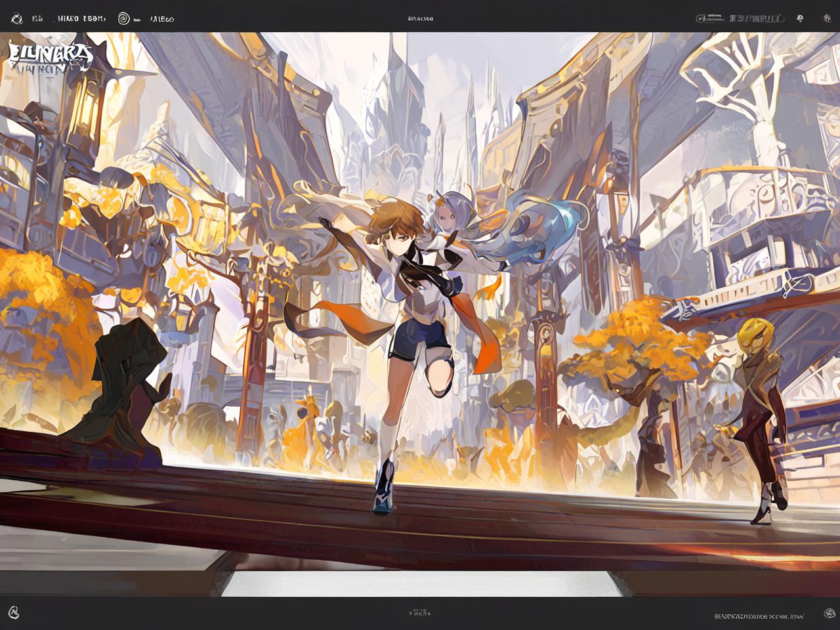Click the logo icon in the top-left corner
Screen dimensions: 840x630
pyautogui.click(x=17, y=19)
